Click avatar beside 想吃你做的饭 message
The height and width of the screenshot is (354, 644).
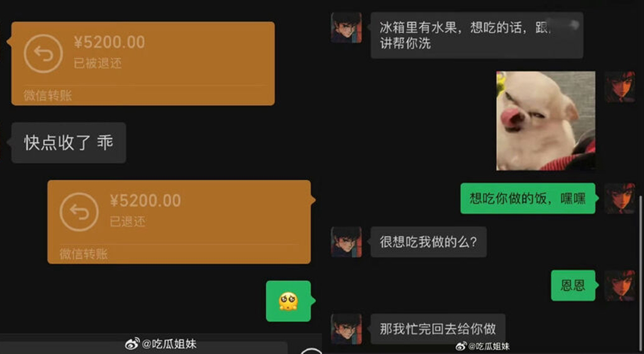tap(619, 198)
